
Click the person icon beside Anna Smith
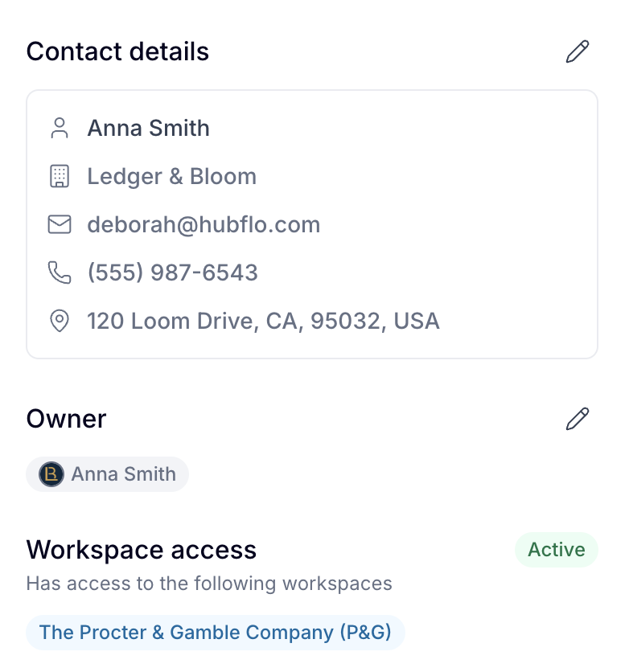[60, 128]
